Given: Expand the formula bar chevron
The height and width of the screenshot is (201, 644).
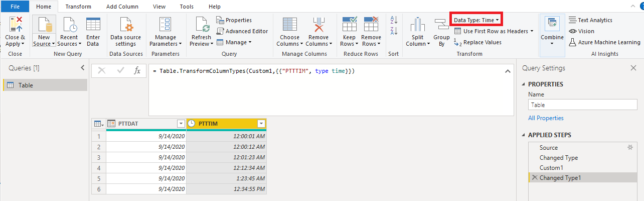Looking at the screenshot, I should point(507,71).
